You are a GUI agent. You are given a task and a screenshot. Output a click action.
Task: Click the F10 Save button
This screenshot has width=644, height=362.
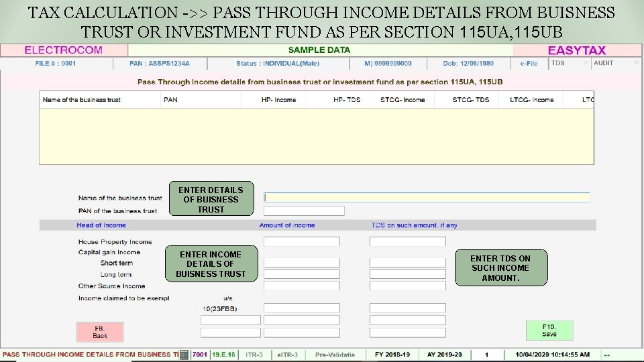pyautogui.click(x=549, y=330)
